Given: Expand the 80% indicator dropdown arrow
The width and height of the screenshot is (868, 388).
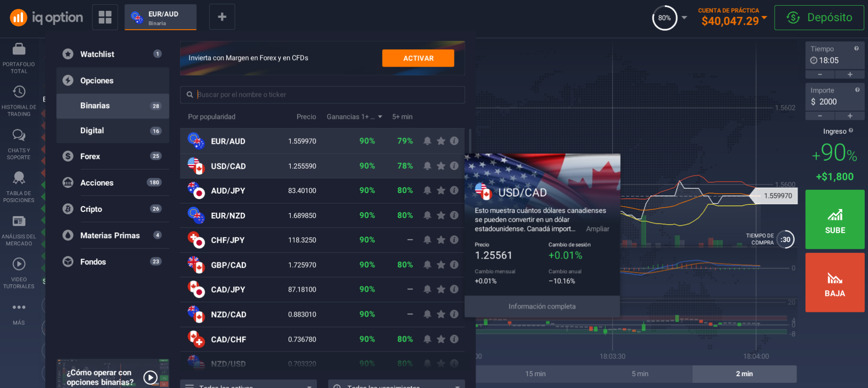Looking at the screenshot, I should [x=684, y=18].
